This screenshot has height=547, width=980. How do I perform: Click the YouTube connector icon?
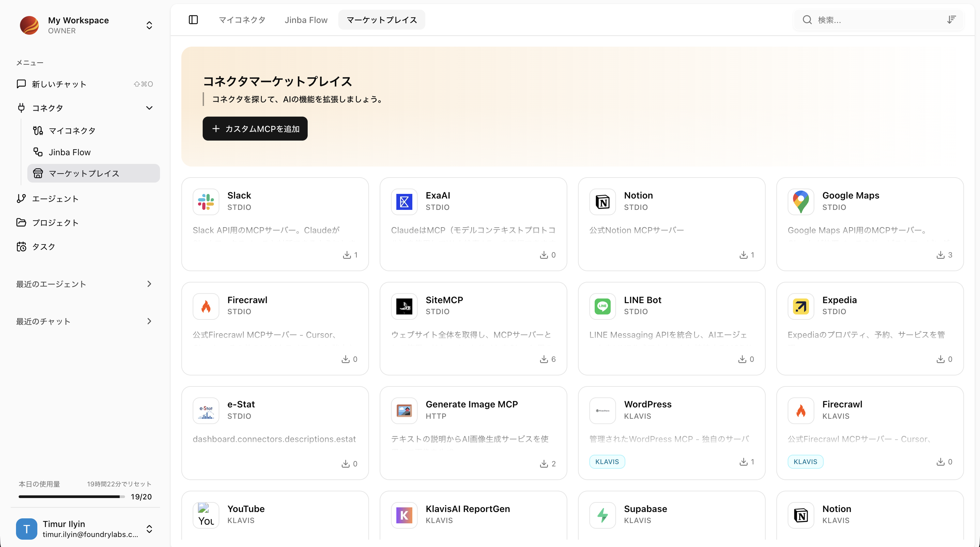206,515
